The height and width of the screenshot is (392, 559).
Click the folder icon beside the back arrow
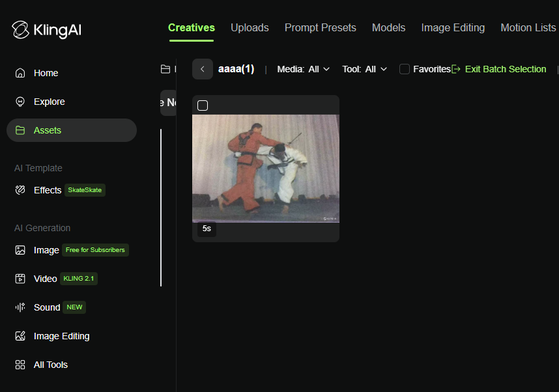(165, 69)
